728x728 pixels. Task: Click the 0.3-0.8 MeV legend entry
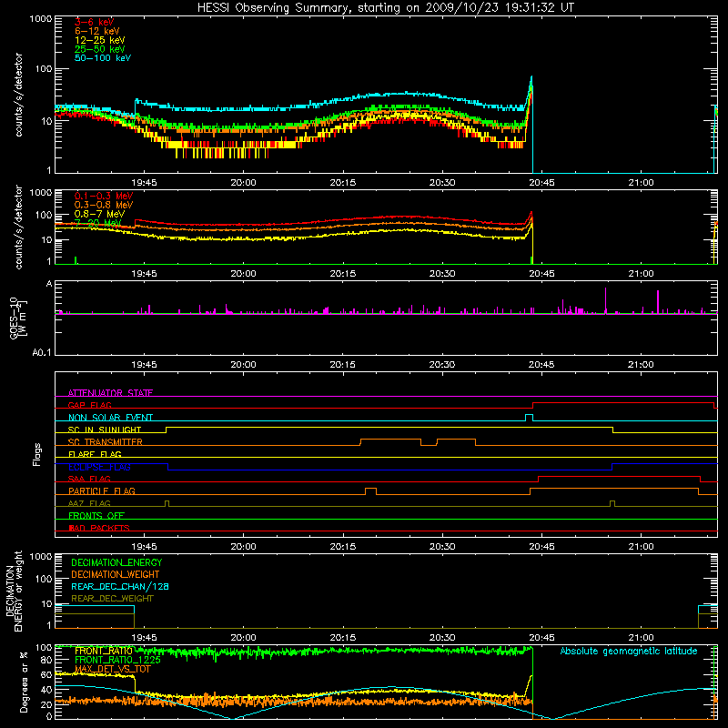tap(103, 205)
